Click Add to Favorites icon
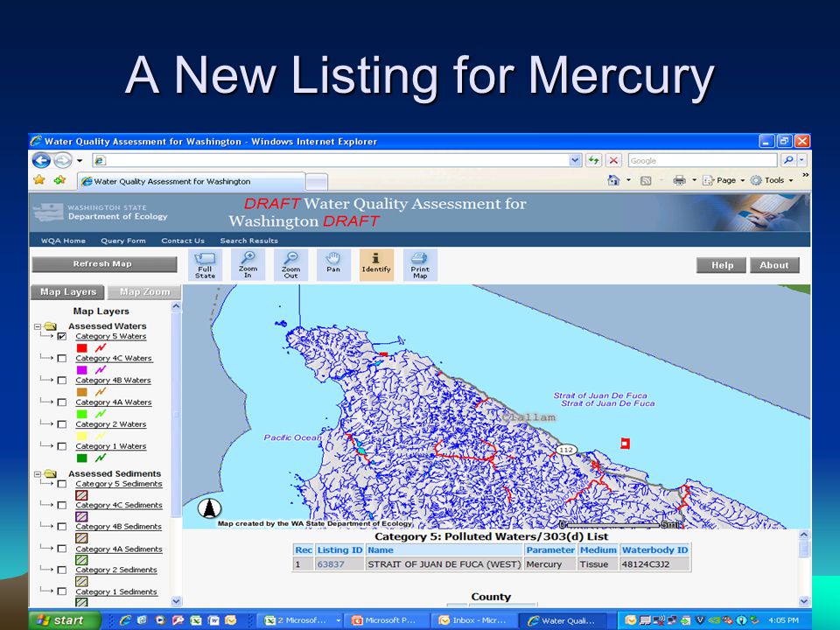This screenshot has height=630, width=840. click(59, 180)
